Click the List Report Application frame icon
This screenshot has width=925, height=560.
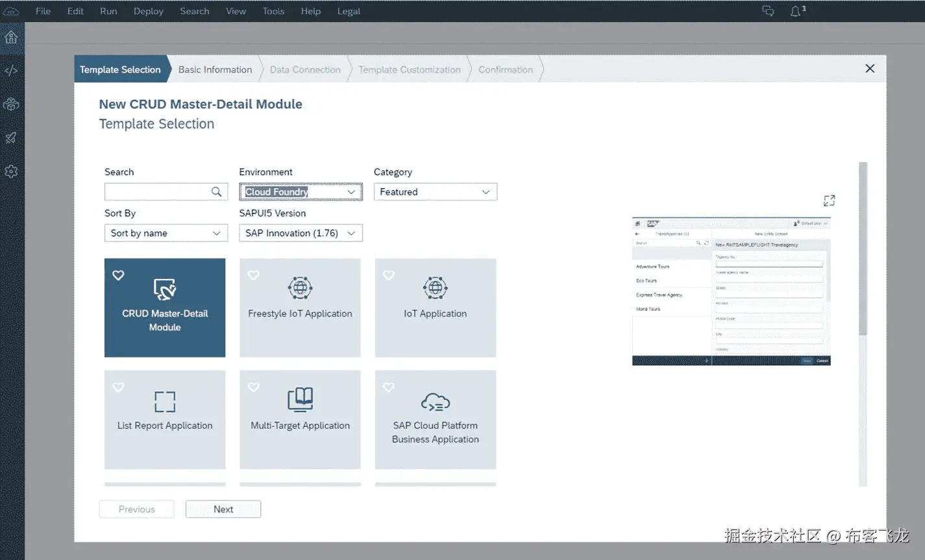pos(165,402)
